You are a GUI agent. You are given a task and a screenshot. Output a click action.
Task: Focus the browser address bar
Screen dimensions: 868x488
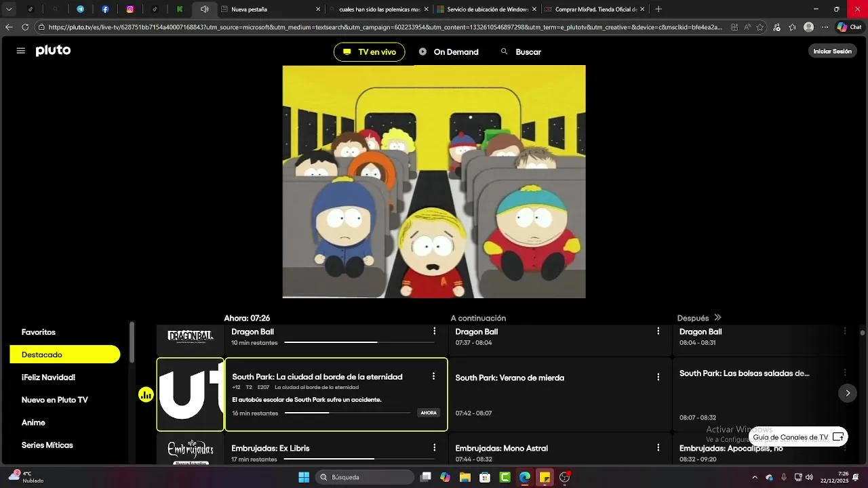(387, 27)
